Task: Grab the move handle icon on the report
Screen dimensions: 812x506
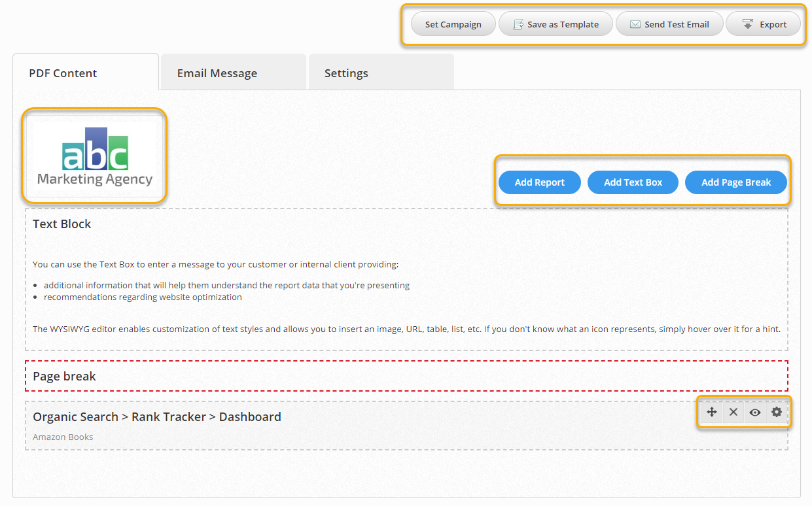Action: [x=712, y=412]
